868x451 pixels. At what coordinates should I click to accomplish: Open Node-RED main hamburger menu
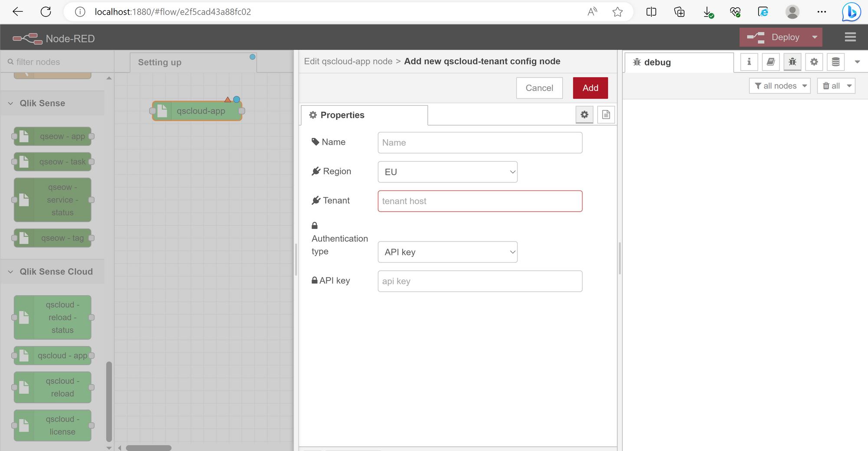coord(850,37)
